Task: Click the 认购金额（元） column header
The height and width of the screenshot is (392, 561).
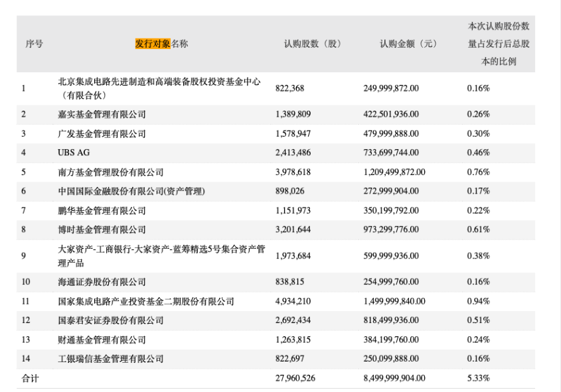Action: 408,44
